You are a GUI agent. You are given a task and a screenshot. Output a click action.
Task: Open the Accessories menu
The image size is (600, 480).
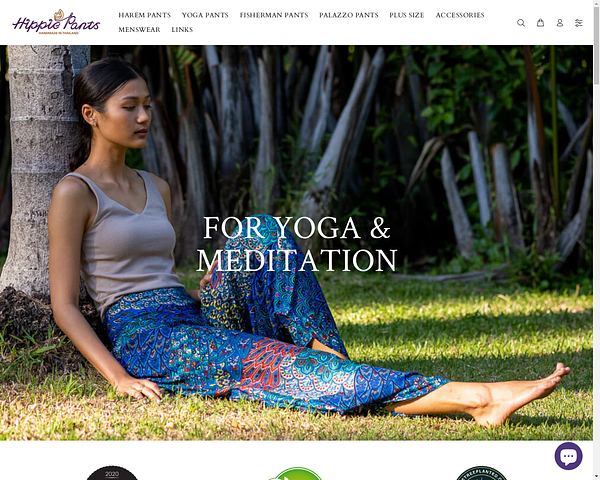[x=460, y=15]
